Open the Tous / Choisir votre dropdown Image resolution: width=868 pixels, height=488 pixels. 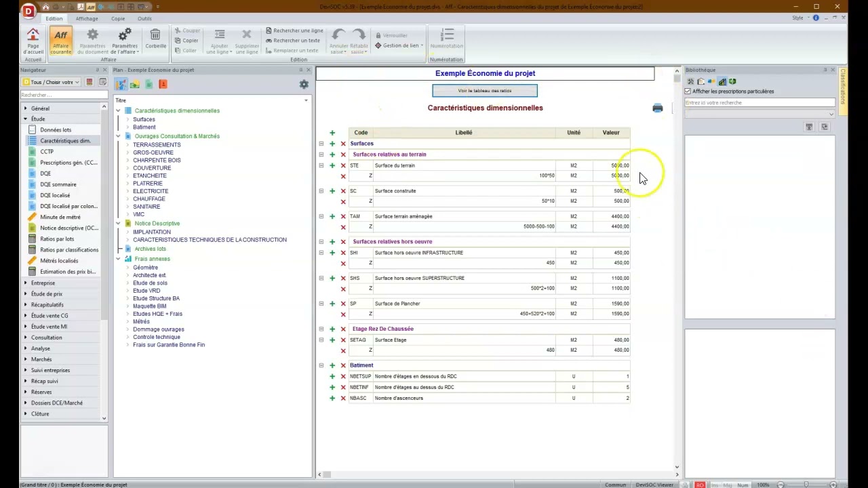click(x=52, y=82)
